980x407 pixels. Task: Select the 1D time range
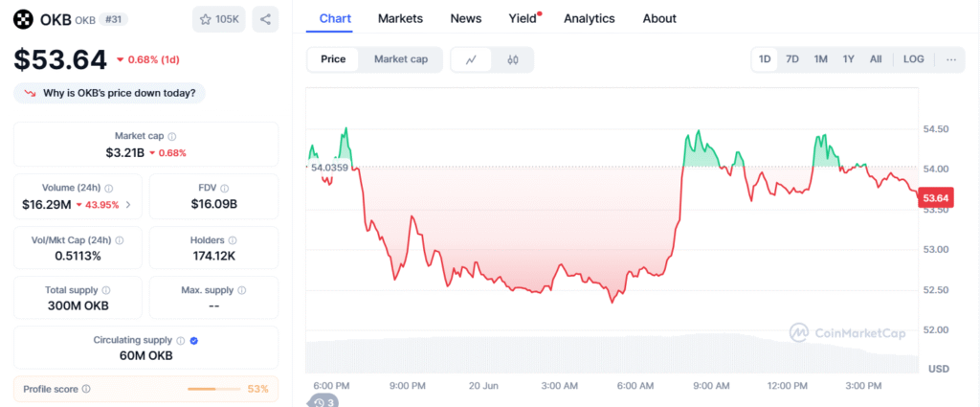(765, 59)
